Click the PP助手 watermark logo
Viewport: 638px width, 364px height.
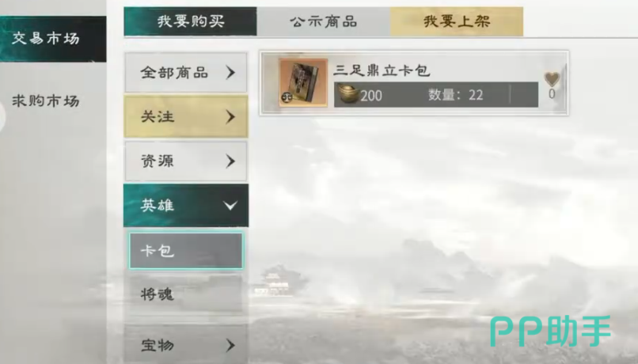pos(550,331)
